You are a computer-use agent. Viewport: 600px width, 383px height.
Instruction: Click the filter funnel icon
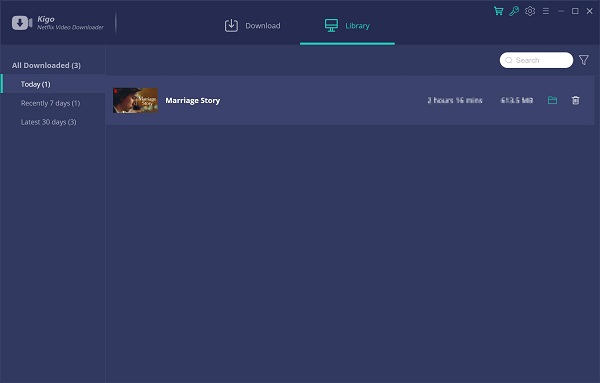tap(584, 60)
